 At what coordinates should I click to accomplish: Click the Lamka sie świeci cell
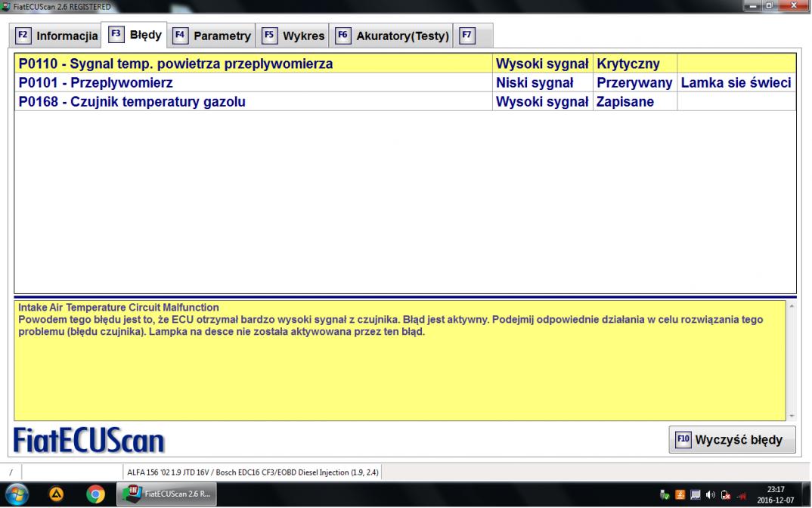click(x=736, y=82)
